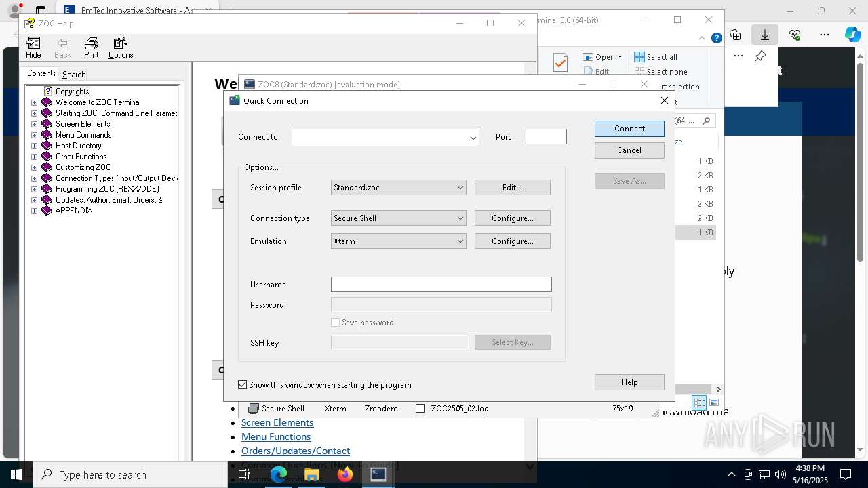Click the Username input field
Viewport: 868px width, 488px height.
point(441,285)
